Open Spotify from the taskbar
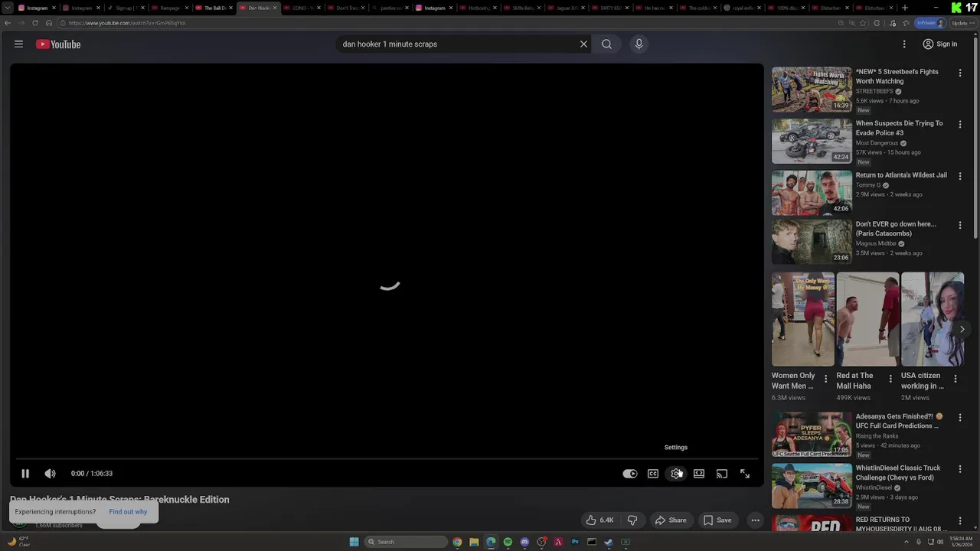Screen dimensions: 980x551 point(508,542)
